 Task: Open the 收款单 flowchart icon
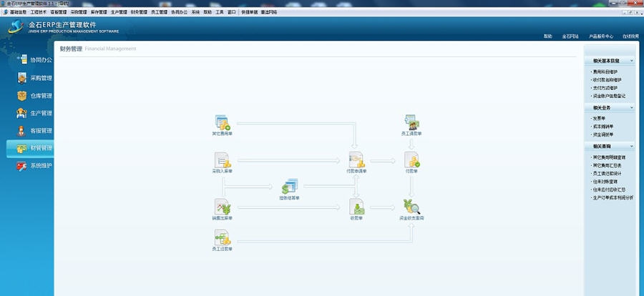click(x=356, y=207)
